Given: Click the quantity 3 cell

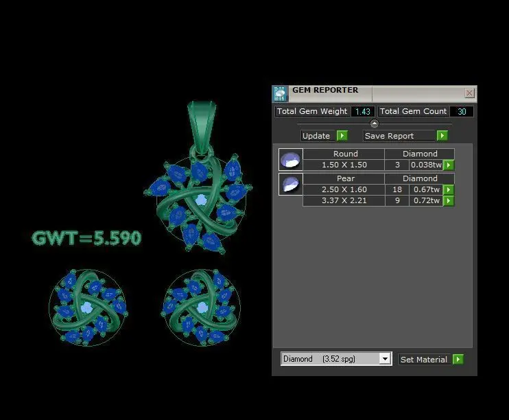Looking at the screenshot, I should coord(397,165).
